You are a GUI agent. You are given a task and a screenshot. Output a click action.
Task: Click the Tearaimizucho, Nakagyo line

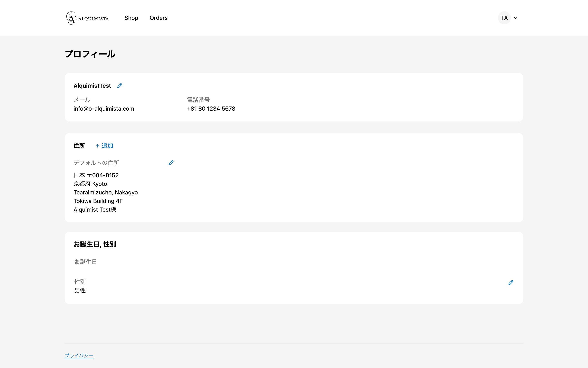click(106, 192)
